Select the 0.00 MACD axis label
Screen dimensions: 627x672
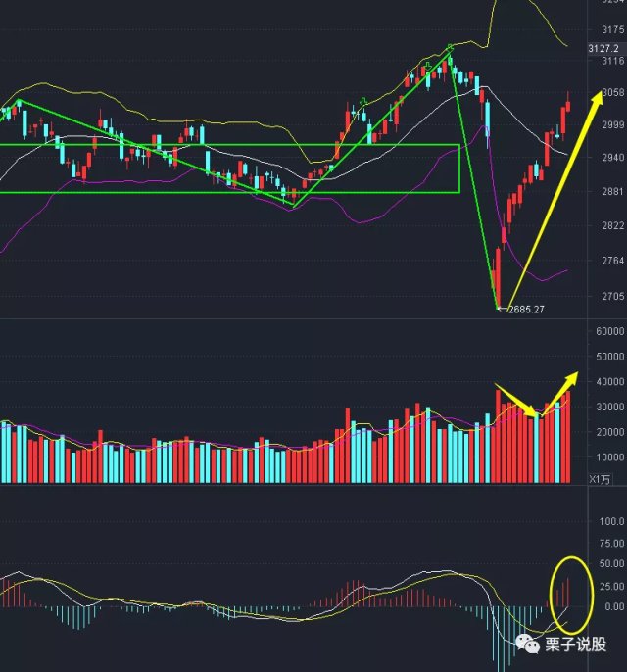(614, 606)
